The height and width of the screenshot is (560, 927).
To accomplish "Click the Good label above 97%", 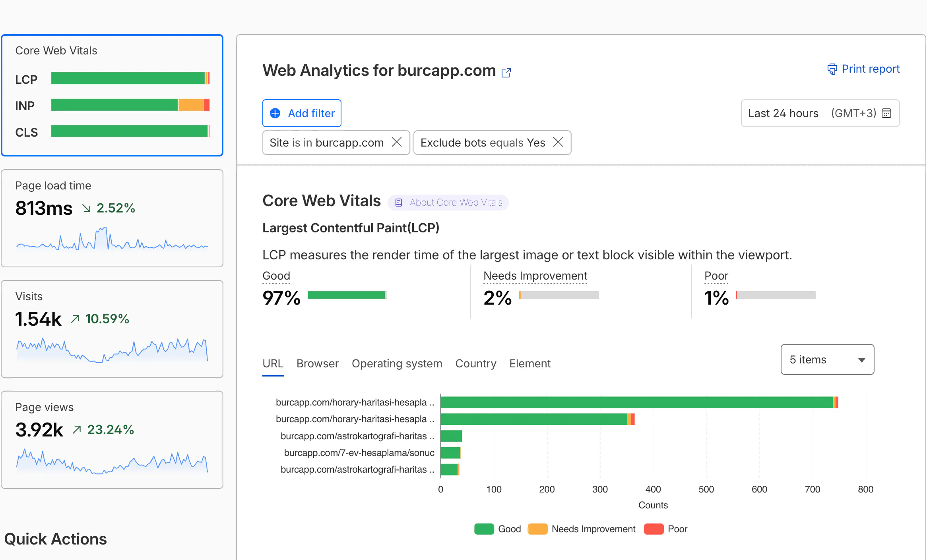I will [276, 276].
